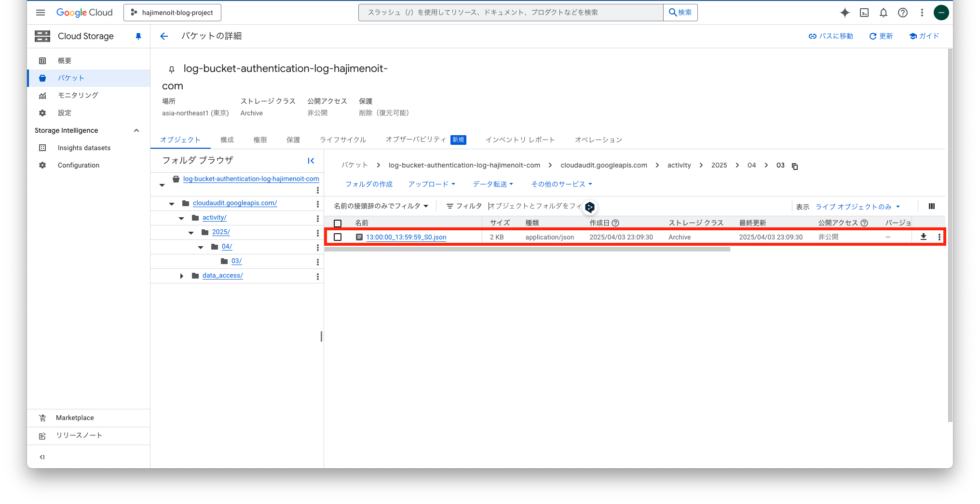Collapse the cloudaudit.googleapis.com tree node
The image size is (980, 504).
[172, 204]
